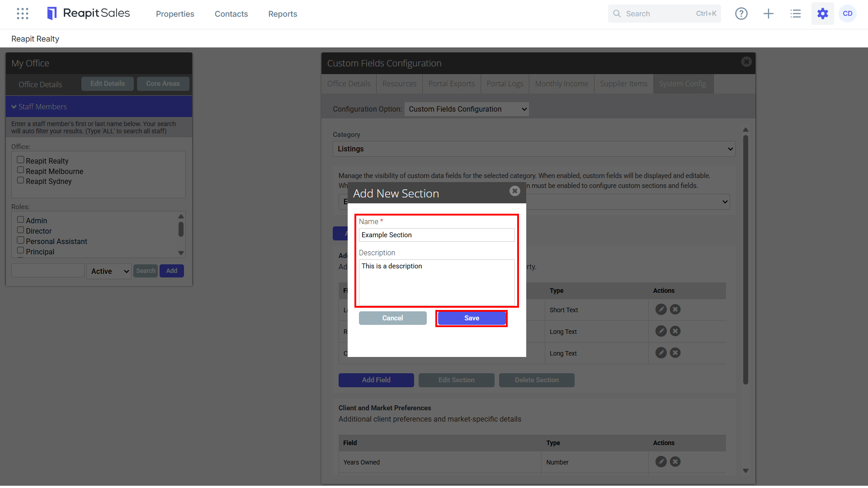This screenshot has height=488, width=868.
Task: Click the Reapit Sales logo
Action: (89, 14)
